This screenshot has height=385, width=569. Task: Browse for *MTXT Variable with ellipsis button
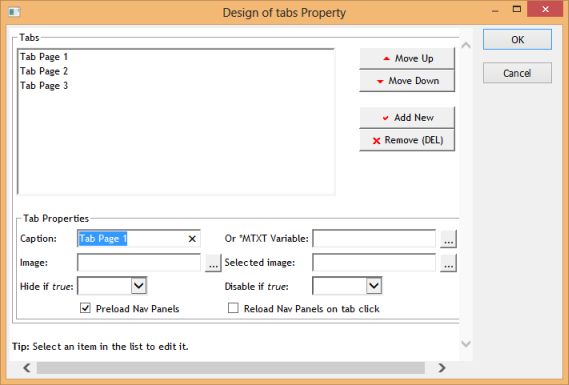click(449, 239)
